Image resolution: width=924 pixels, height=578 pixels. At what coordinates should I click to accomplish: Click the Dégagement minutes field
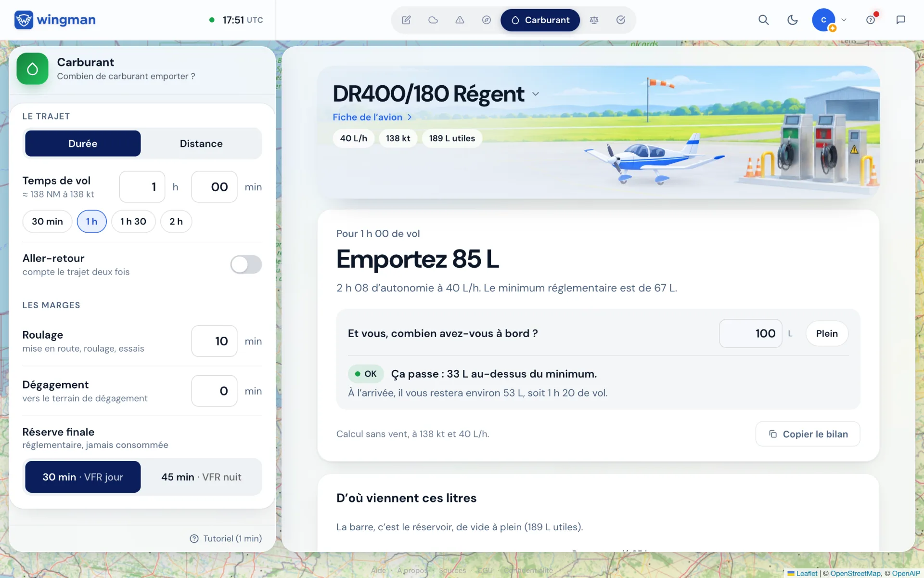(214, 391)
